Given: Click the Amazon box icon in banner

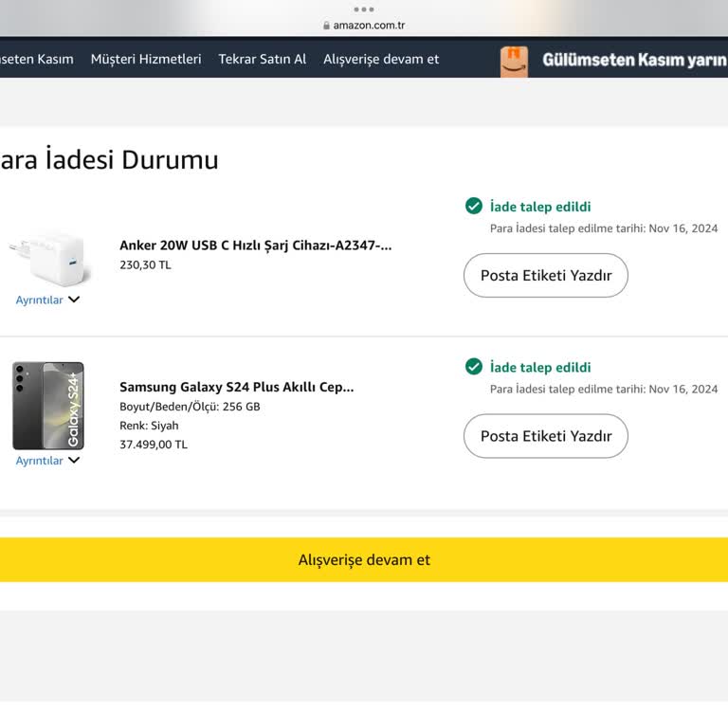Looking at the screenshot, I should coord(514,62).
